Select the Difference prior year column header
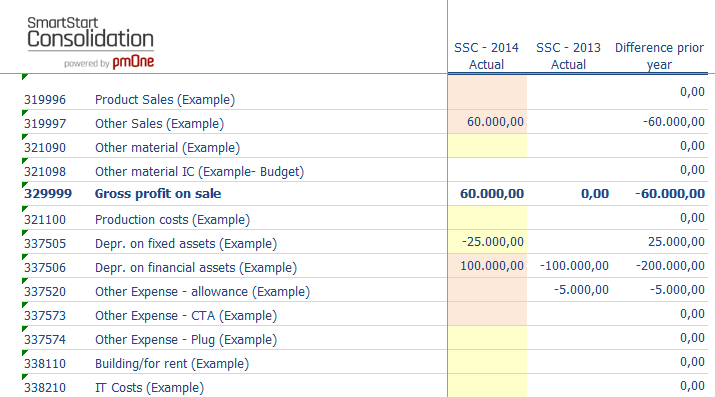Viewport: 715px width, 397px height. coord(659,56)
